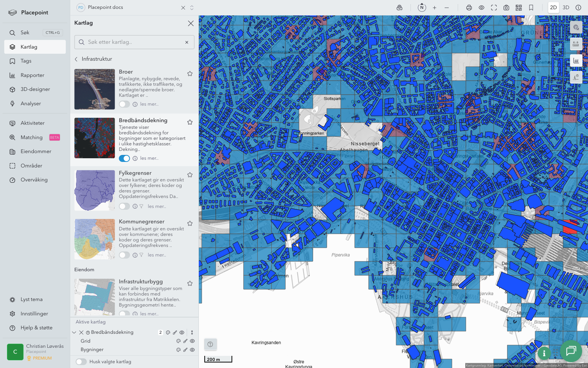Open the chart statistics tool on map

(x=576, y=61)
